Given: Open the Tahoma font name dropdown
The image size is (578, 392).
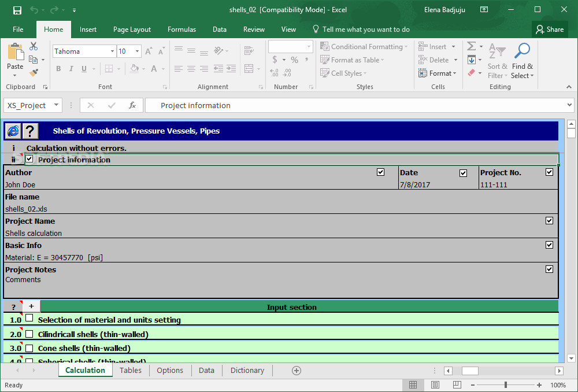Looking at the screenshot, I should pos(112,51).
